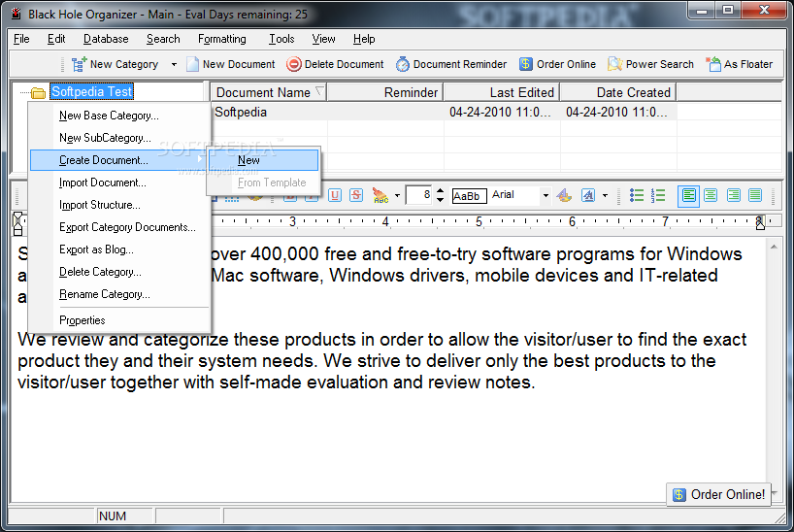Image resolution: width=794 pixels, height=532 pixels.
Task: Toggle underline formatting
Action: [x=335, y=195]
